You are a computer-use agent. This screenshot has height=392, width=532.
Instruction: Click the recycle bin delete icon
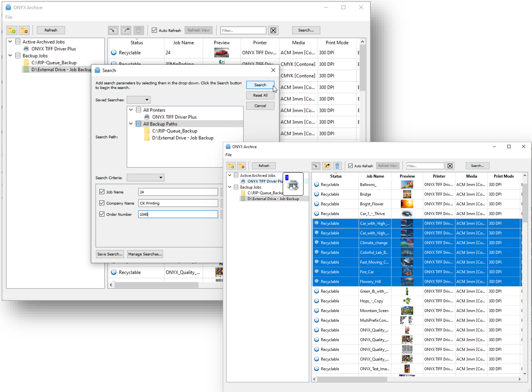337,166
